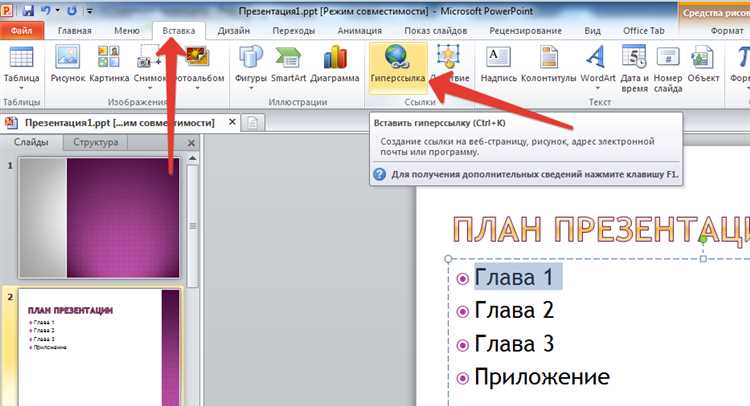Screen dimensions: 750x406
Task: Switch to the Вид ribbon tab
Action: 592,31
